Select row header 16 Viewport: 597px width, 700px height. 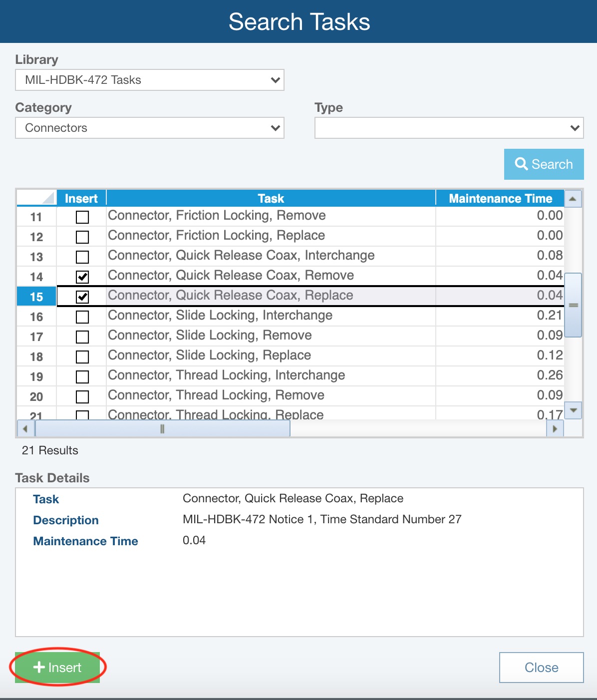pos(36,317)
